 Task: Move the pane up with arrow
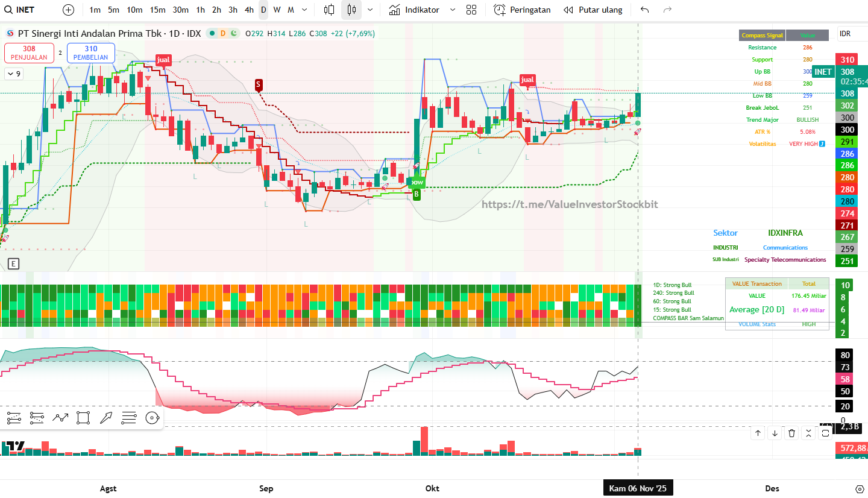pyautogui.click(x=758, y=432)
